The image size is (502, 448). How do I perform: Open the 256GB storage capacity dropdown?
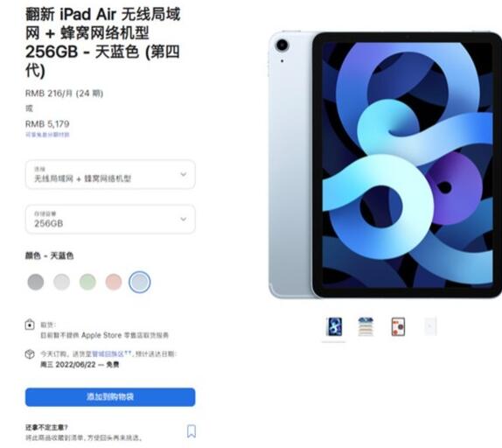(x=110, y=220)
